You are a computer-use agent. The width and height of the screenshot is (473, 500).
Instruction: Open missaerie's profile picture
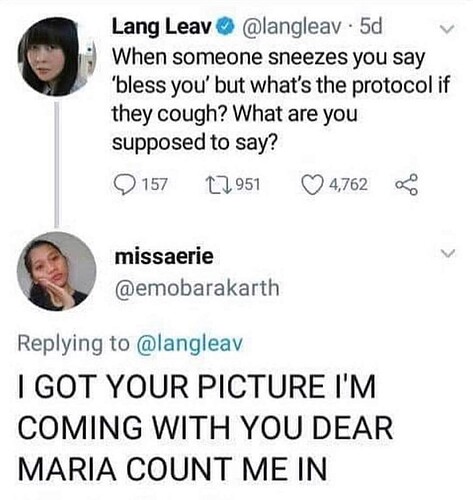[57, 271]
